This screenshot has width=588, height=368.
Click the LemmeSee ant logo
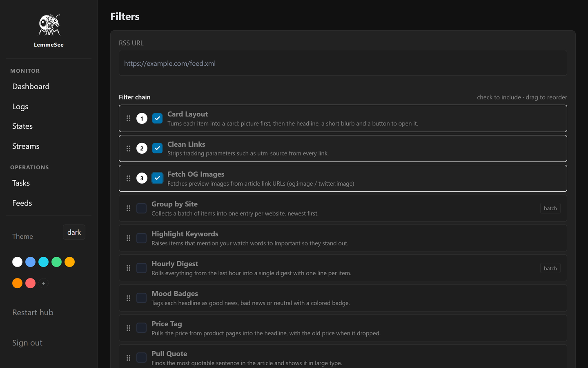tap(49, 25)
